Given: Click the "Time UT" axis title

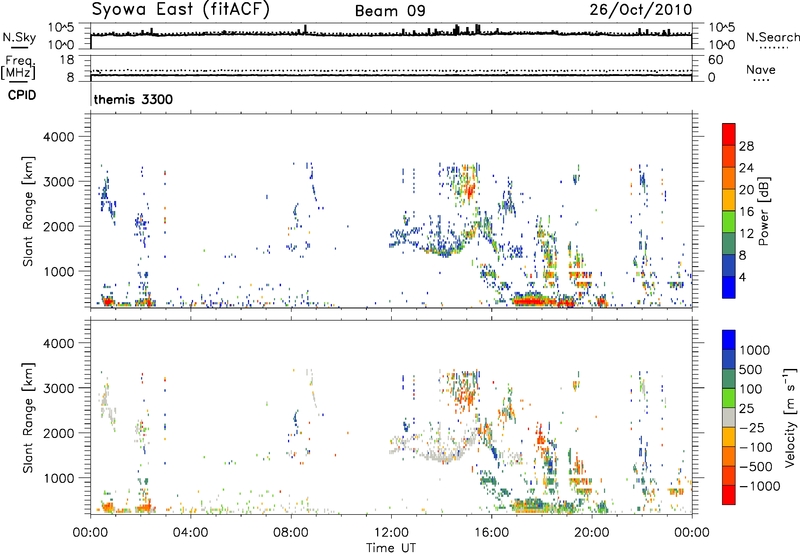Looking at the screenshot, I should pos(391,547).
